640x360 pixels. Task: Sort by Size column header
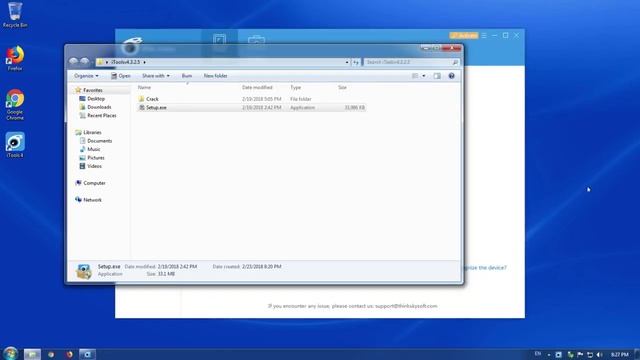coord(342,87)
